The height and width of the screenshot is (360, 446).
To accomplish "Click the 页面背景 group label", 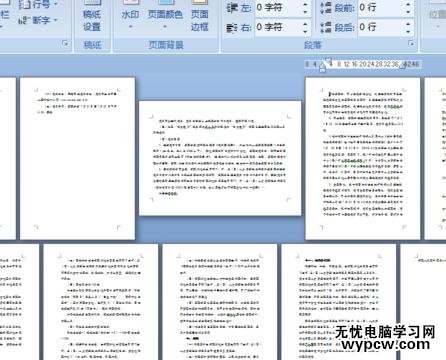I will pyautogui.click(x=166, y=45).
